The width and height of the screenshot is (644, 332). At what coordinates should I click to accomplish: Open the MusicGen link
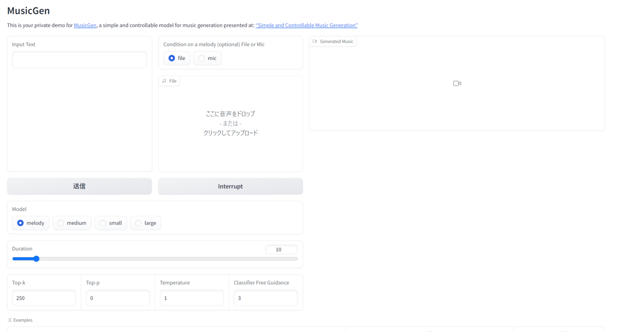[85, 25]
